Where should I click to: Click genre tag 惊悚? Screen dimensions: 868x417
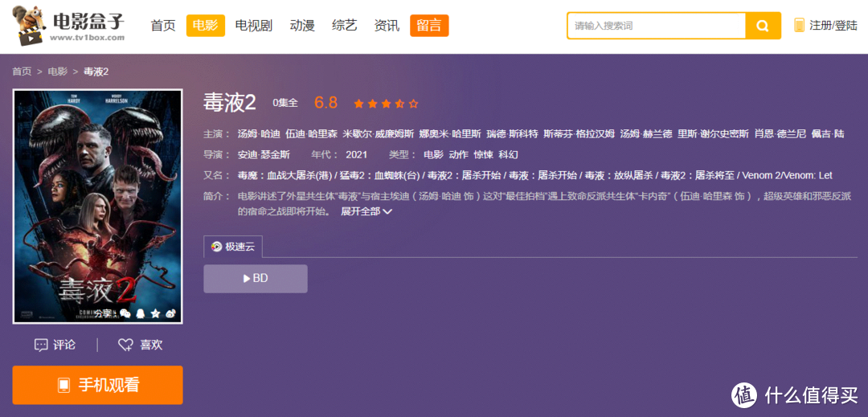click(x=483, y=155)
